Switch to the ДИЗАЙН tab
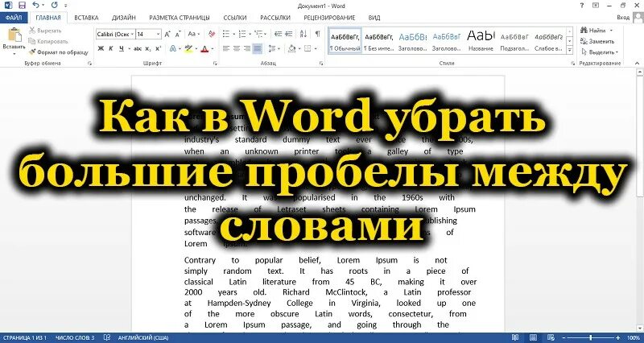Screen dimensions: 644x343 [124, 18]
